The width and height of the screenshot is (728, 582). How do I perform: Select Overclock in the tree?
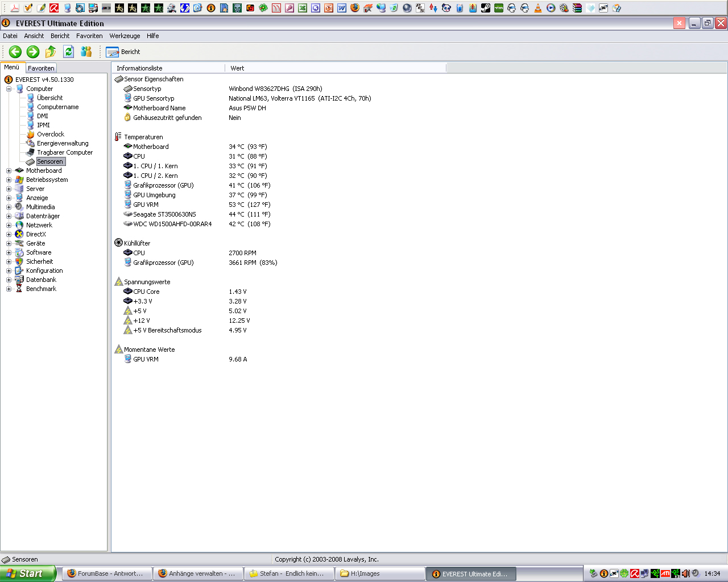[x=51, y=134]
